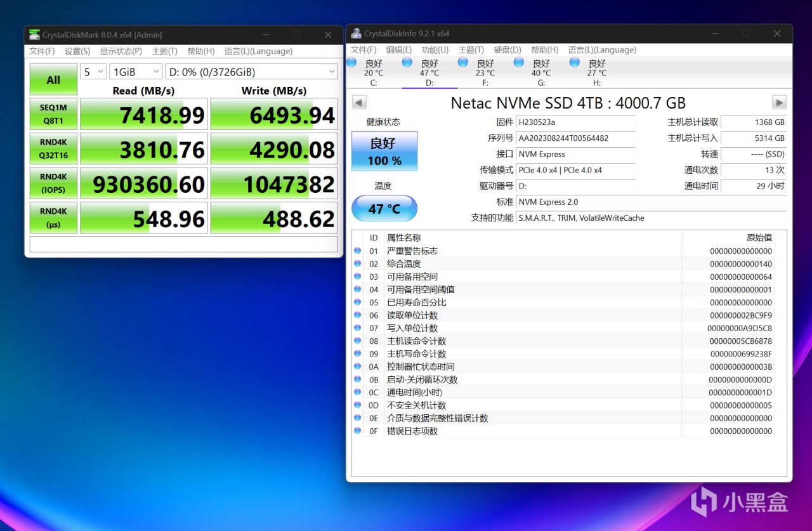Start the RND4K (IOPS) test
Image resolution: width=812 pixels, height=531 pixels.
coord(53,183)
